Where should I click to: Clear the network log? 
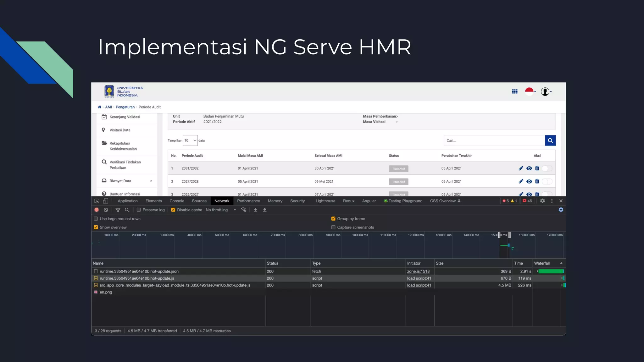[106, 210]
